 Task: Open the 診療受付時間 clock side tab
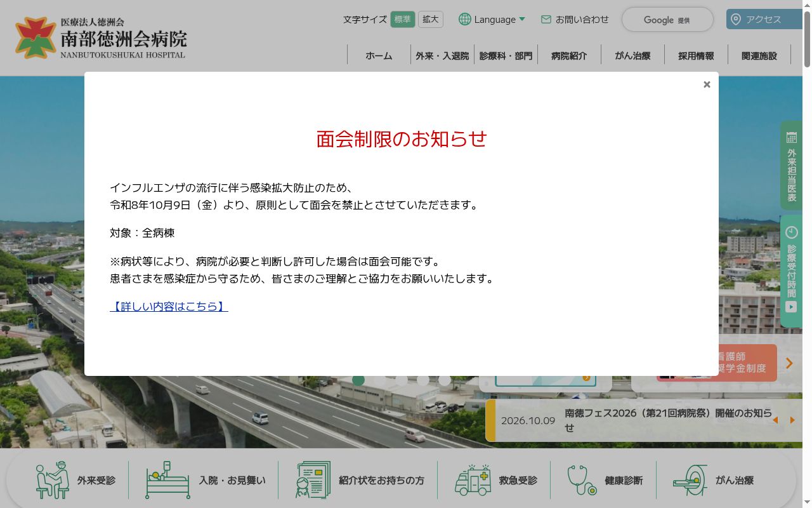791,271
